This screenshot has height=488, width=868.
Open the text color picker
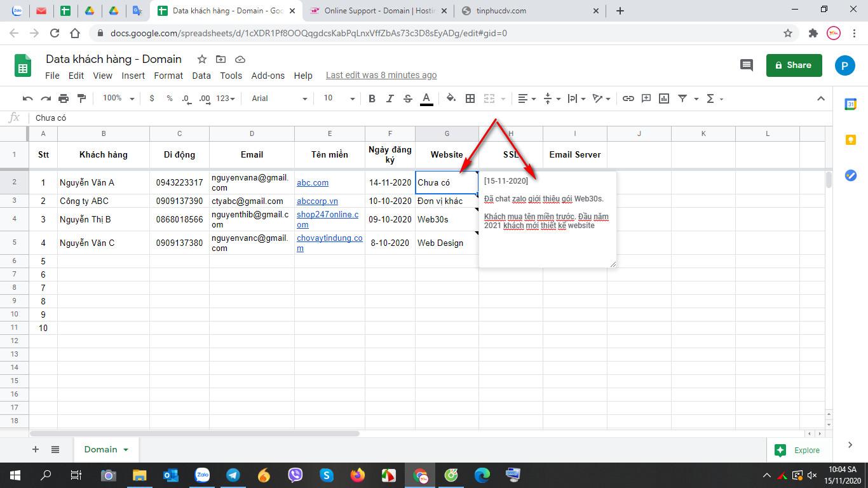coord(426,98)
